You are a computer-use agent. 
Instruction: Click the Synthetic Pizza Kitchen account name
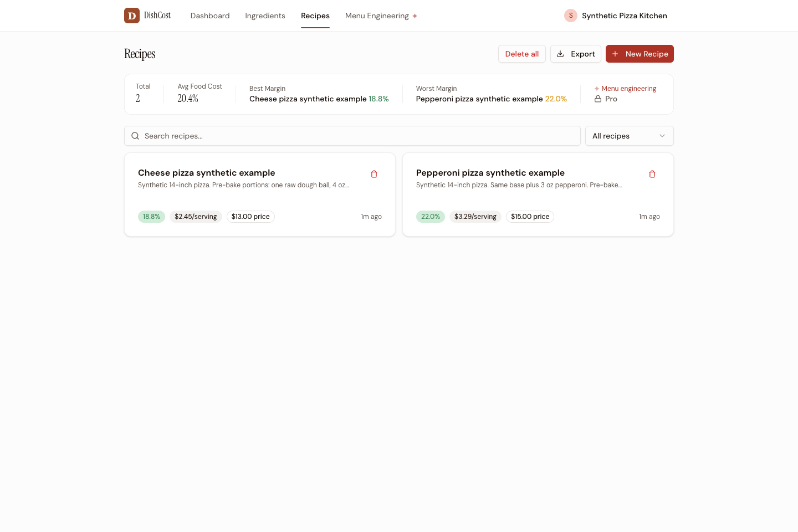625,16
